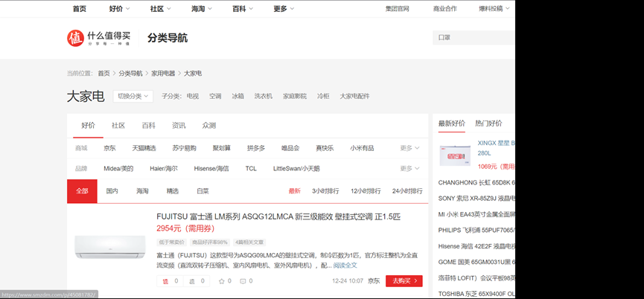Filter by 京东 mall
Viewport: 644px width, 299px height.
click(109, 148)
